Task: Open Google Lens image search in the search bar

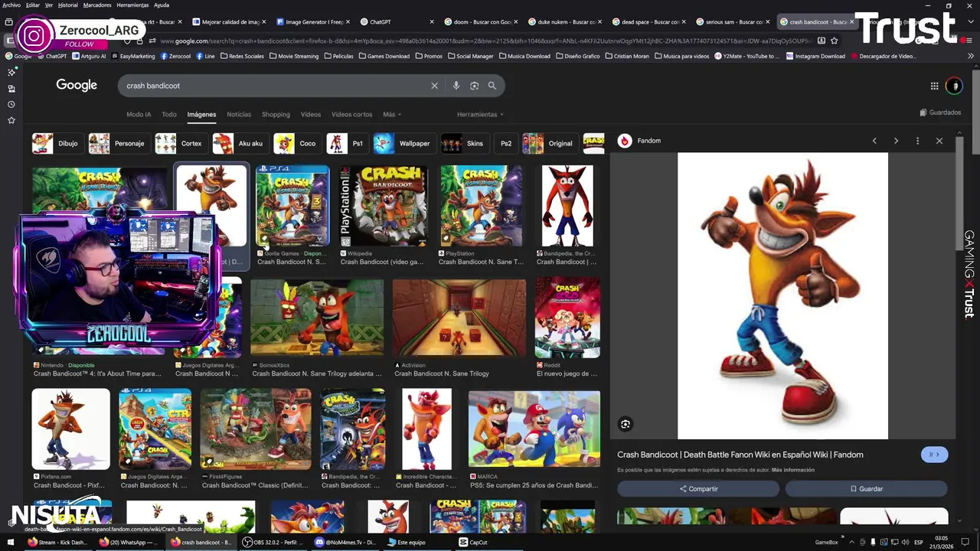Action: pos(474,86)
